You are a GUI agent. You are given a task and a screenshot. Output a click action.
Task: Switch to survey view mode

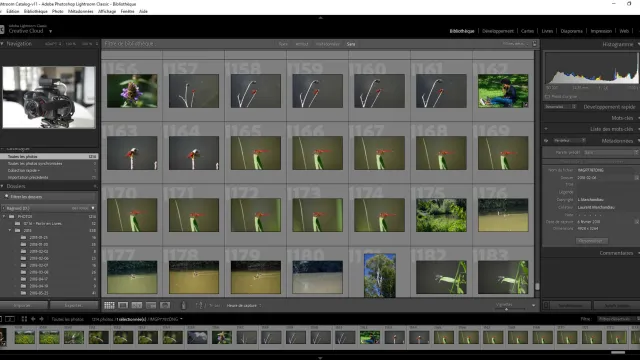tap(151, 305)
